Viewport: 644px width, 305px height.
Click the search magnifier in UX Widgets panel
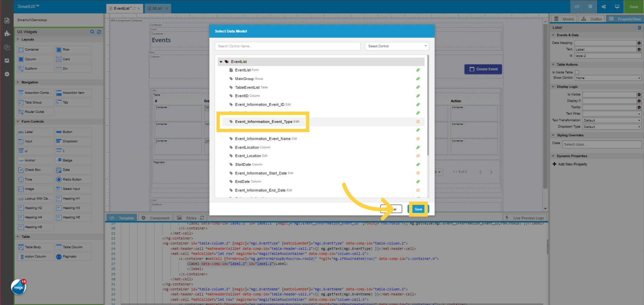coord(92,32)
